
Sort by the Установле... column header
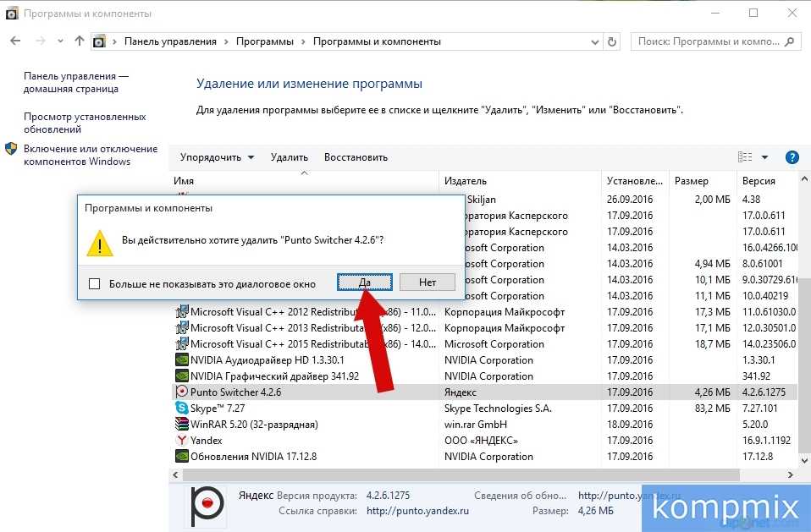(635, 181)
